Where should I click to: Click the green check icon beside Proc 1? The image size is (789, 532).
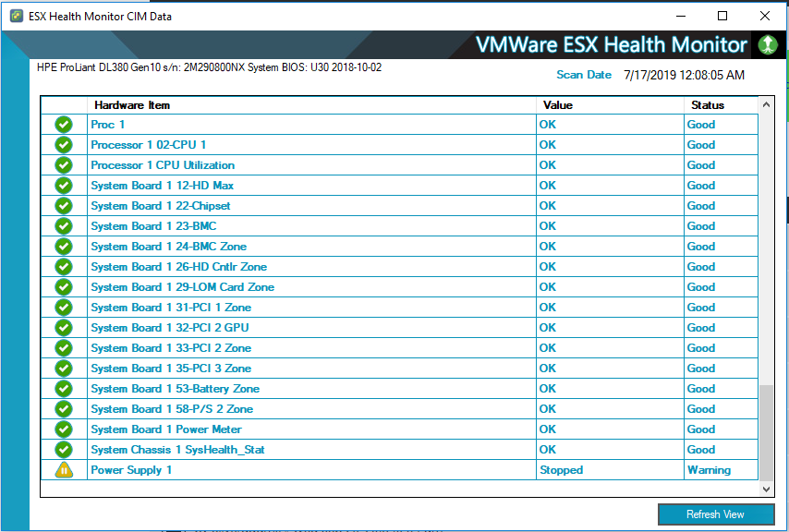[63, 125]
